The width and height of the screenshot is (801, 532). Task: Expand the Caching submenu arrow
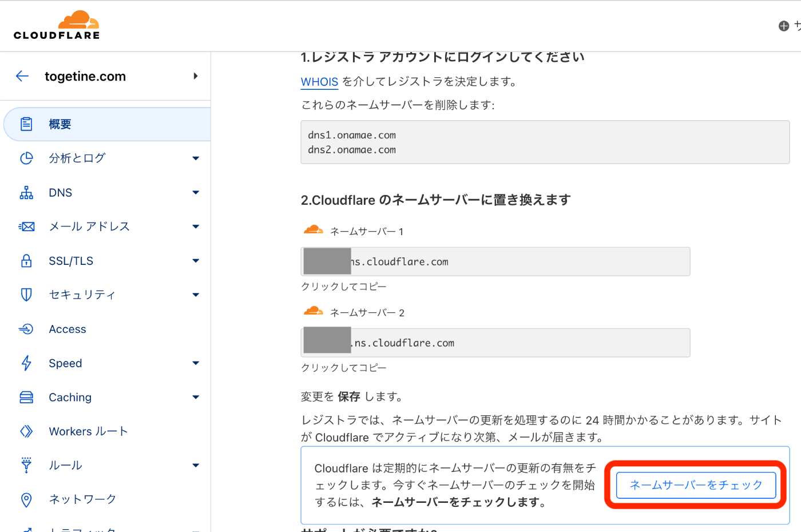pyautogui.click(x=196, y=397)
